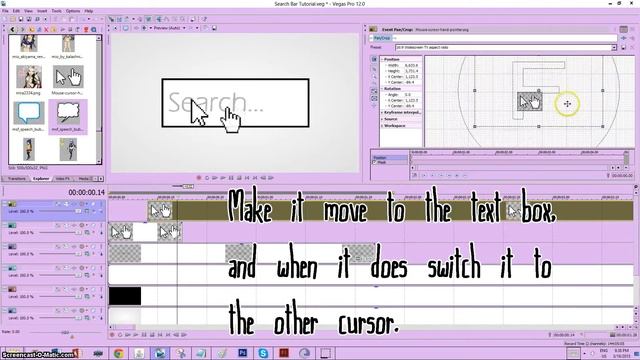Click the Width value field
The image size is (640, 360).
click(x=411, y=65)
